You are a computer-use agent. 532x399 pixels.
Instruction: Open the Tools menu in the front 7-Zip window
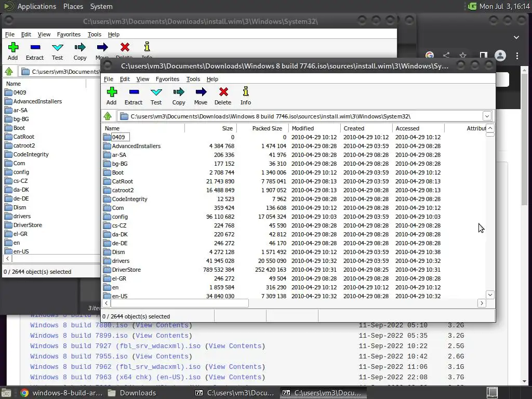[193, 79]
